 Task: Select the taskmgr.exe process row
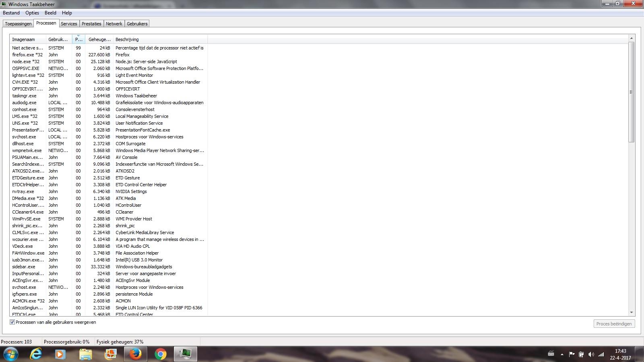pos(109,96)
